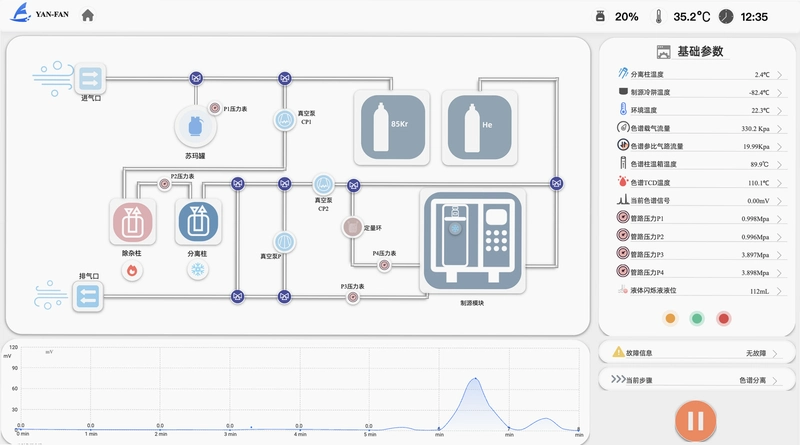
Task: Toggle the 除杂柱 heating flame button
Action: point(132,270)
